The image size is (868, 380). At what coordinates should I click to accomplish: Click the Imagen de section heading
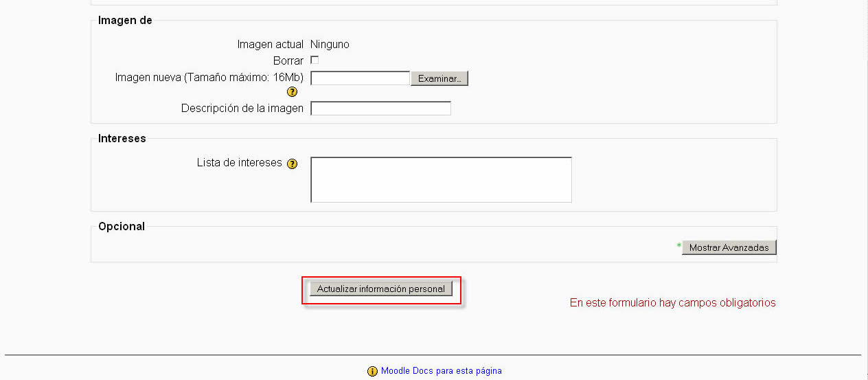(125, 21)
